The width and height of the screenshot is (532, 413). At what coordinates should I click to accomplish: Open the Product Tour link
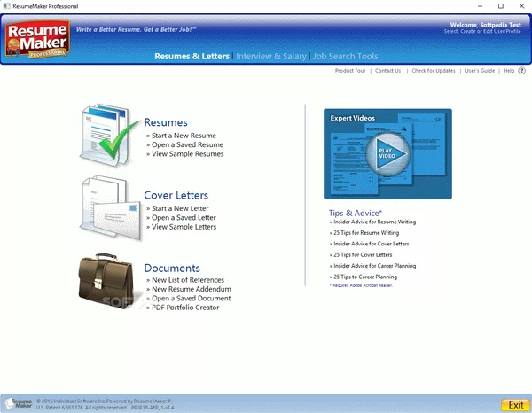[350, 71]
